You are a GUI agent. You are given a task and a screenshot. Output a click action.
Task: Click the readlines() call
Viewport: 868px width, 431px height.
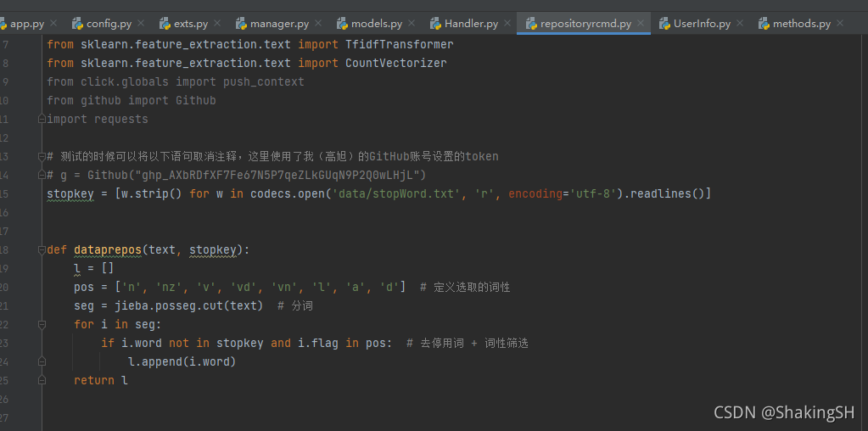[667, 194]
